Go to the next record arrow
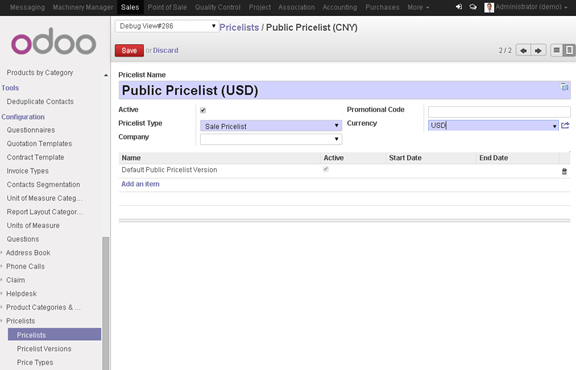 click(538, 50)
